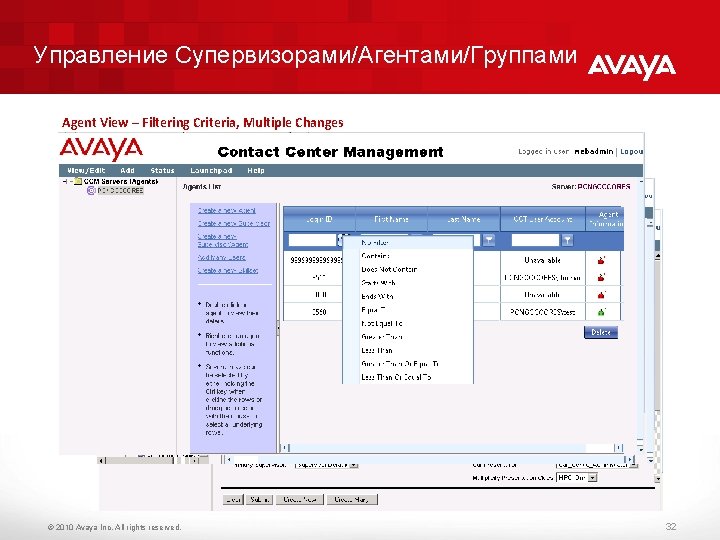Click the red agent icon in third row
The width and height of the screenshot is (720, 540).
click(602, 295)
